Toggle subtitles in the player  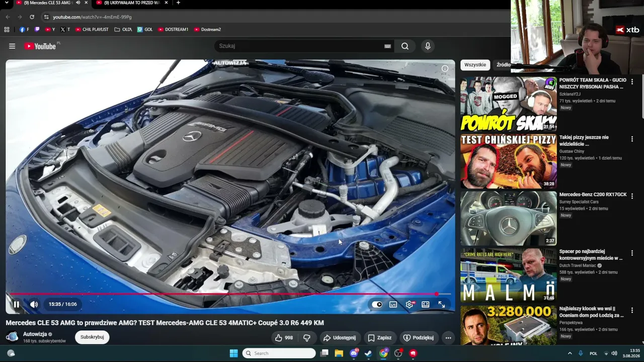[393, 304]
